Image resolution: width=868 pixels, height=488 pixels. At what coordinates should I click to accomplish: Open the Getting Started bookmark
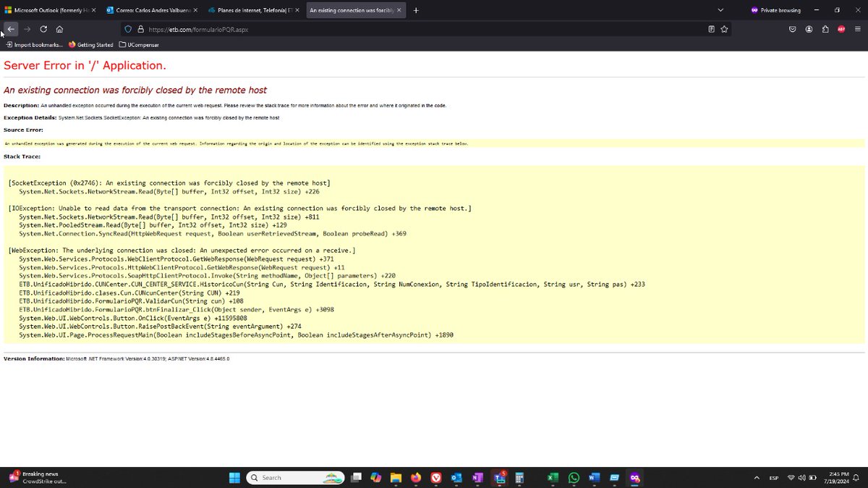[x=91, y=45]
